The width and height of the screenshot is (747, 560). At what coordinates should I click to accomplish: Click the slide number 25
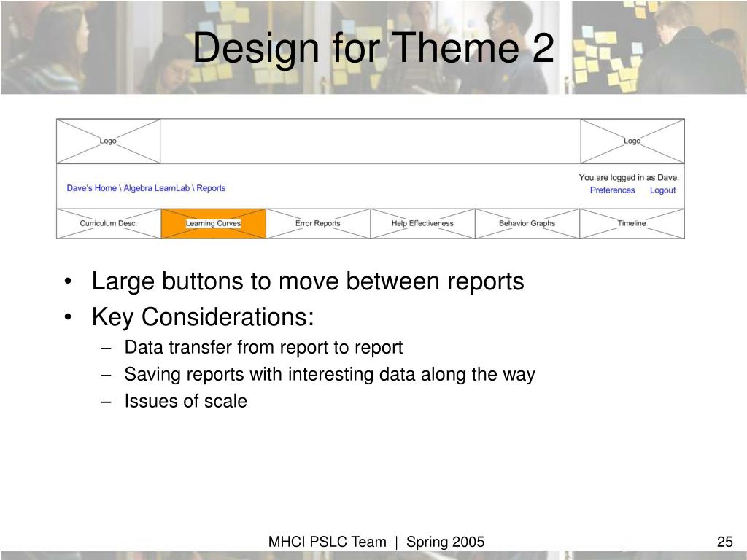[x=724, y=542]
